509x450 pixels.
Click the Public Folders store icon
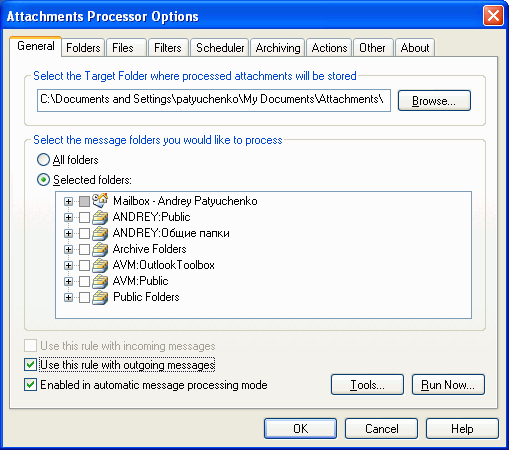point(100,297)
